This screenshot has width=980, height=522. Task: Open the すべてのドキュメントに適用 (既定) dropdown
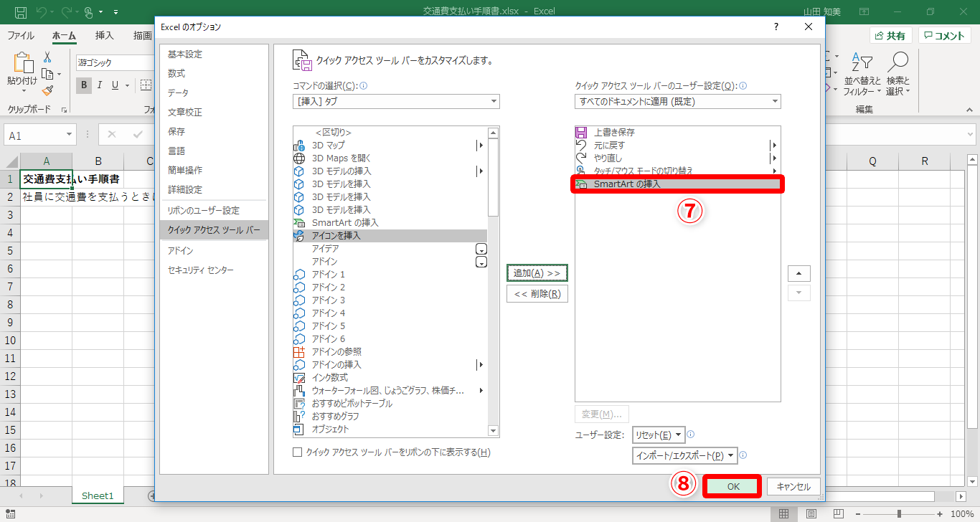(x=678, y=102)
